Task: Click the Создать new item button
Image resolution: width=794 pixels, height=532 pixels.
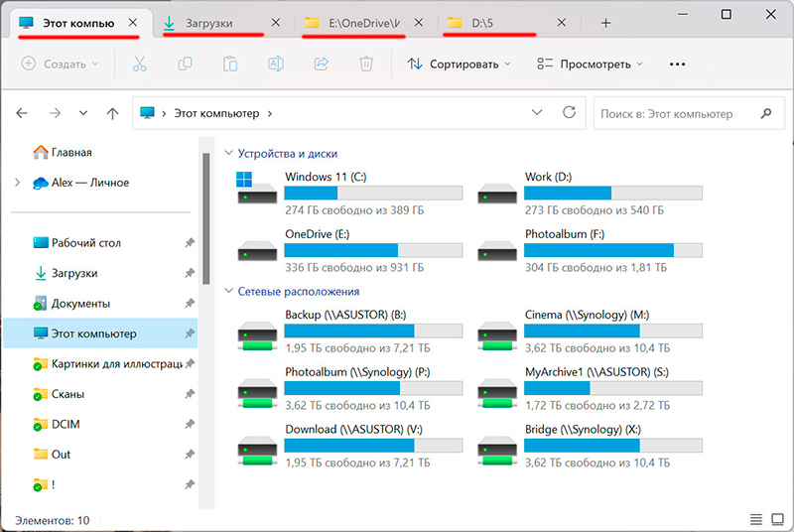Action: pos(60,64)
